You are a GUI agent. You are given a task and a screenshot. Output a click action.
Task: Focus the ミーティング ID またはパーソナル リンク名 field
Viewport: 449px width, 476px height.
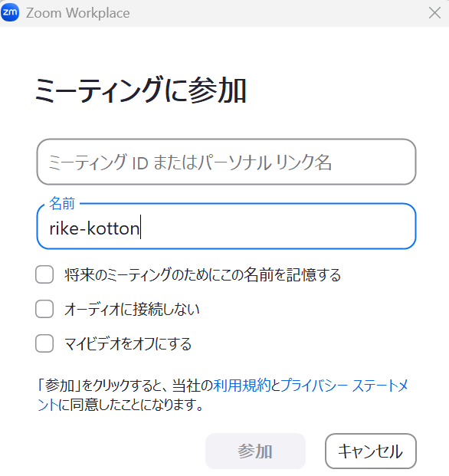click(226, 162)
